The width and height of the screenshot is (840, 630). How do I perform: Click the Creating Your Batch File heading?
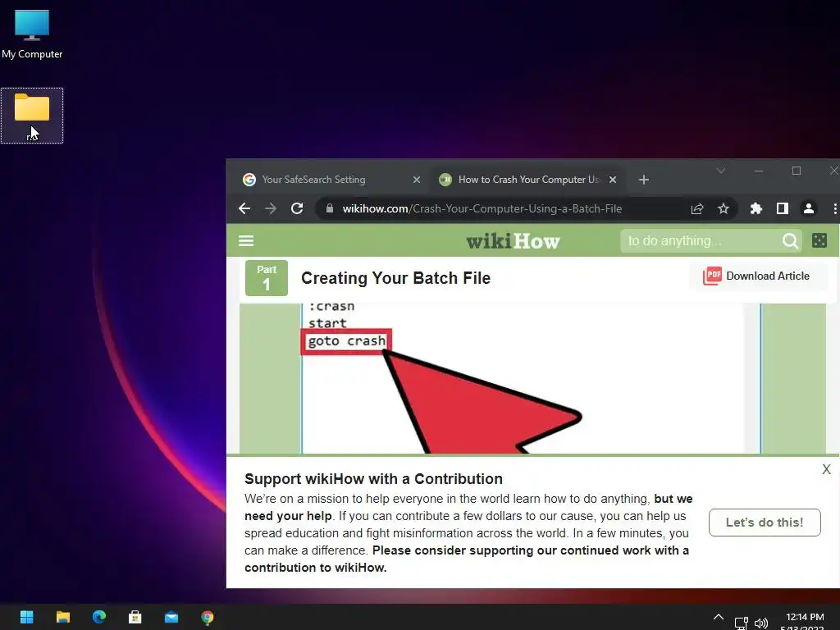pyautogui.click(x=395, y=278)
